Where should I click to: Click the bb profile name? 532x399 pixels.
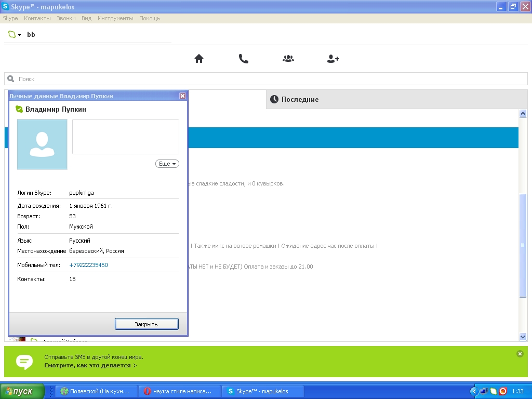31,34
